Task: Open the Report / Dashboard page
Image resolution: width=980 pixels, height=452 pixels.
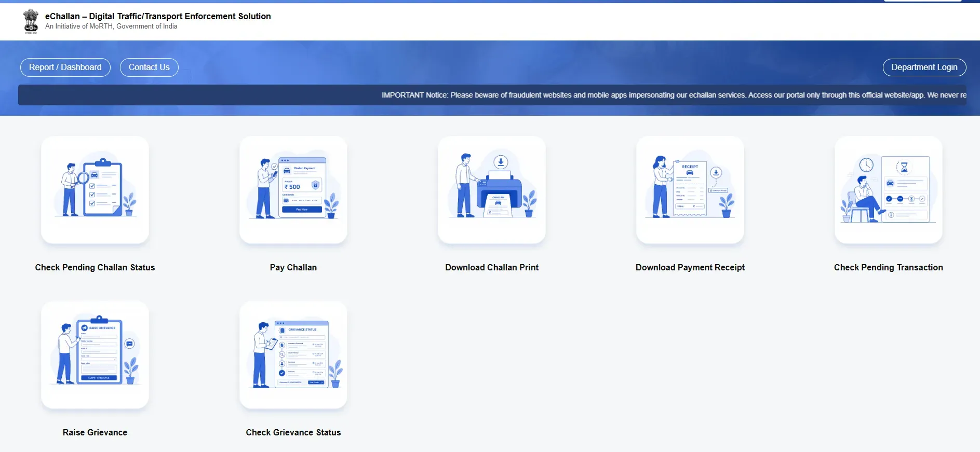Action: tap(65, 67)
